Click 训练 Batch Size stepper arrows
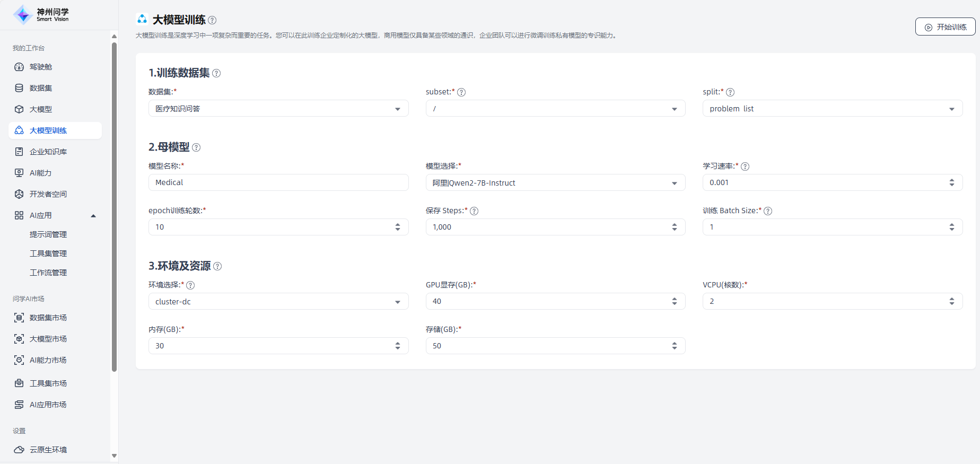This screenshot has height=464, width=980. click(x=952, y=227)
